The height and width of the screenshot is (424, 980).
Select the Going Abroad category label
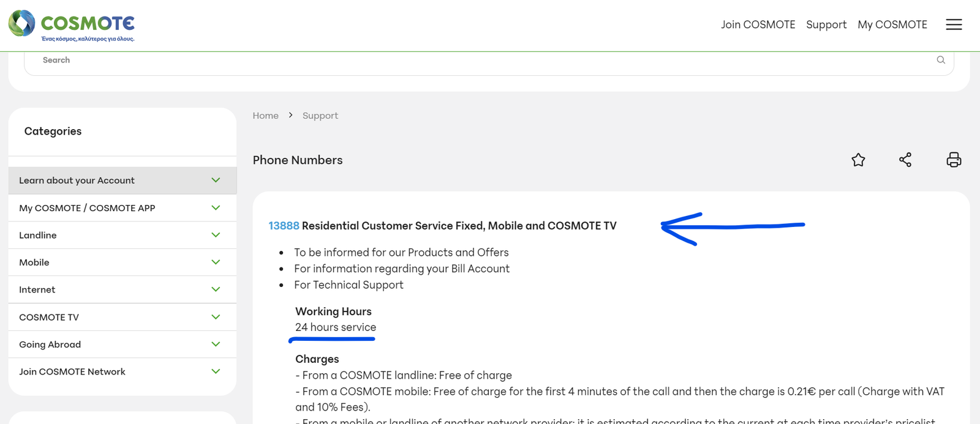click(50, 344)
